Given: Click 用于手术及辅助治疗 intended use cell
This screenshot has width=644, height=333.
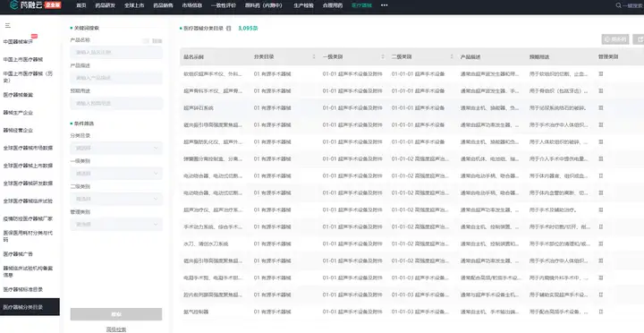Looking at the screenshot, I should [x=554, y=209].
